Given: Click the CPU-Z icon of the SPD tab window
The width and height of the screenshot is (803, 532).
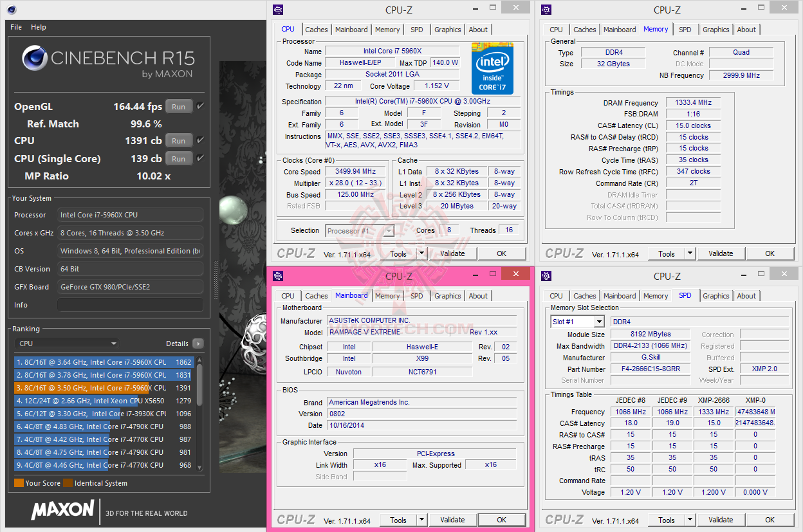Looking at the screenshot, I should (x=546, y=276).
